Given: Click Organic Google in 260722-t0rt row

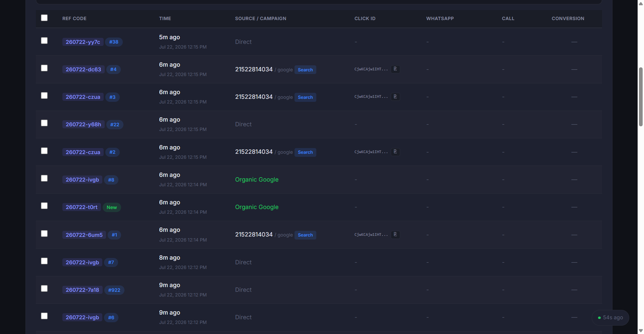Looking at the screenshot, I should (257, 207).
